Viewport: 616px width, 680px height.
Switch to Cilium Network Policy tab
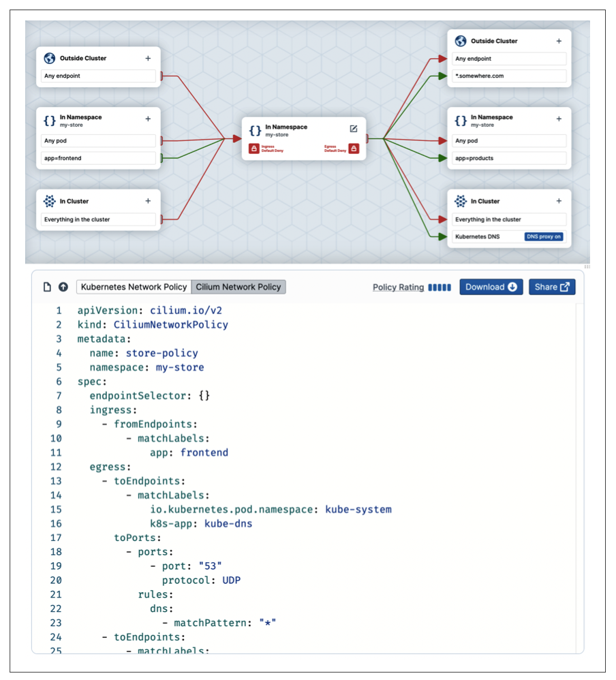238,287
